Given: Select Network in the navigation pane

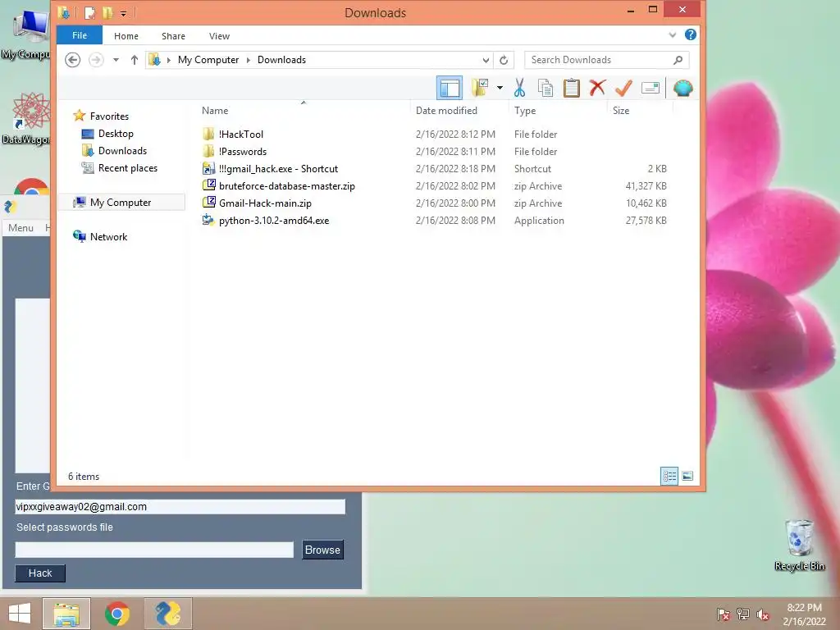Looking at the screenshot, I should [x=108, y=237].
